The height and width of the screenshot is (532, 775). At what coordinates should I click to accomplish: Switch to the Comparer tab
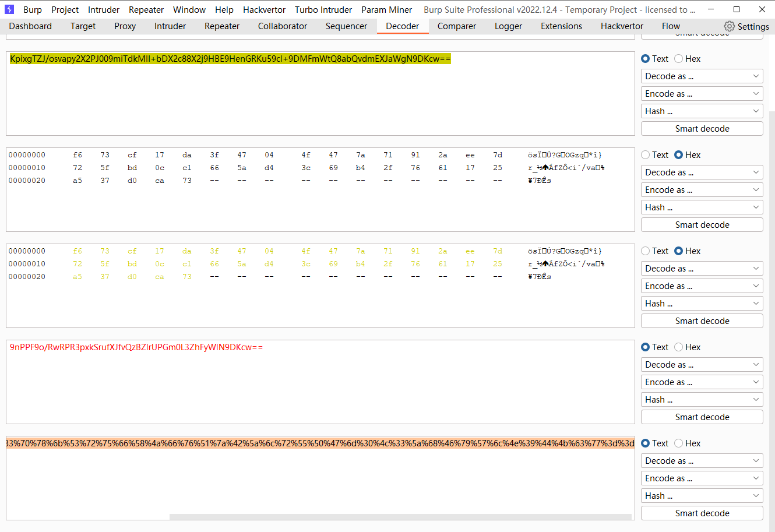457,26
